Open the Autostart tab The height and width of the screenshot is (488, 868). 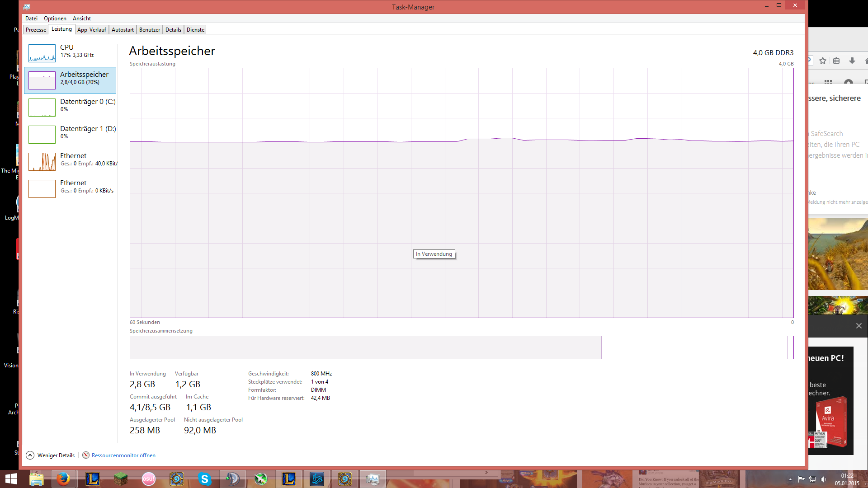click(123, 30)
